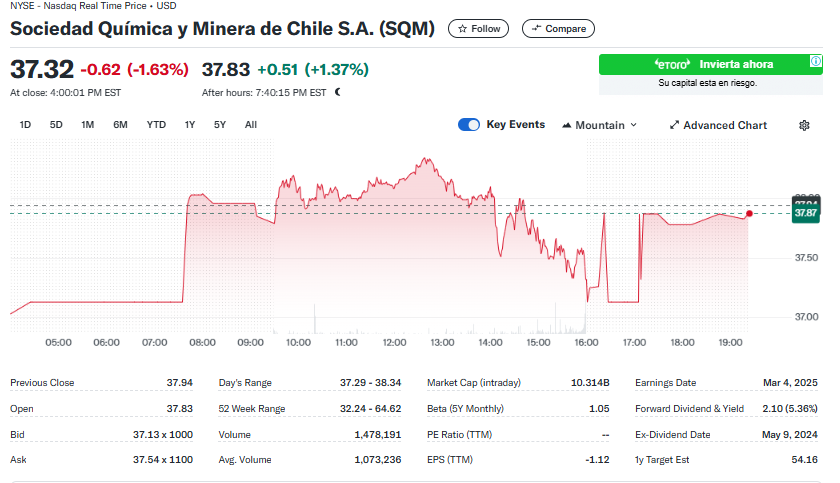Viewport: 840px width, 483px height.
Task: Click the EPS (TTM) value -1.12
Action: click(597, 459)
